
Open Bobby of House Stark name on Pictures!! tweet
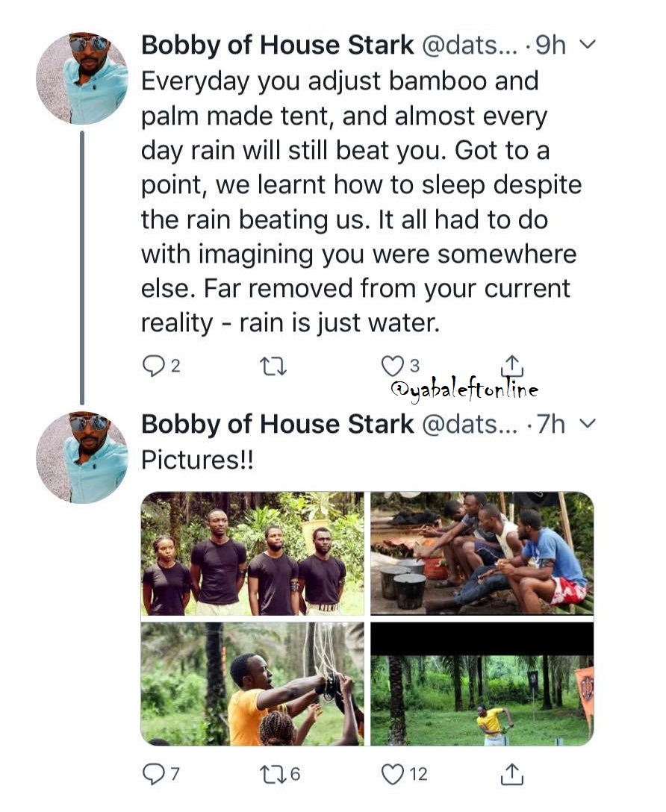coord(277,425)
